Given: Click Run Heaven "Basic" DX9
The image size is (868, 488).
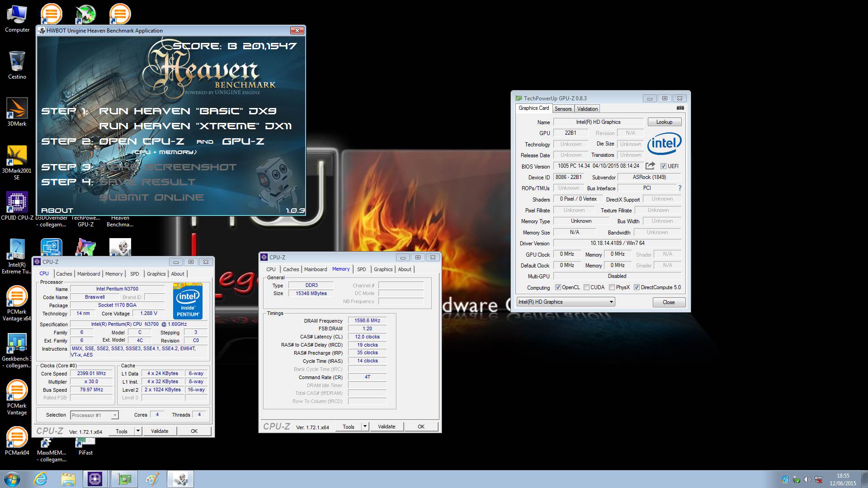Looking at the screenshot, I should tap(188, 111).
